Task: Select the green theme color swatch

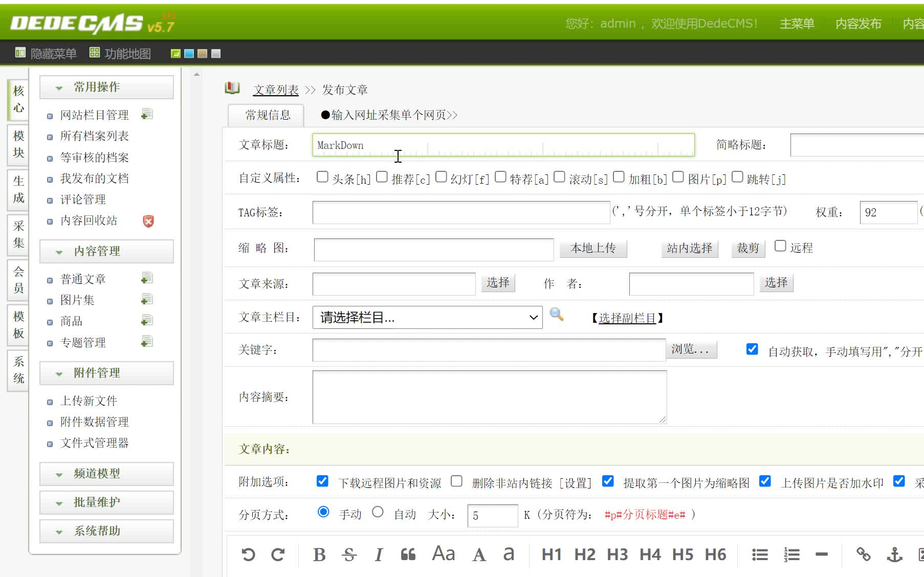Action: click(x=175, y=53)
